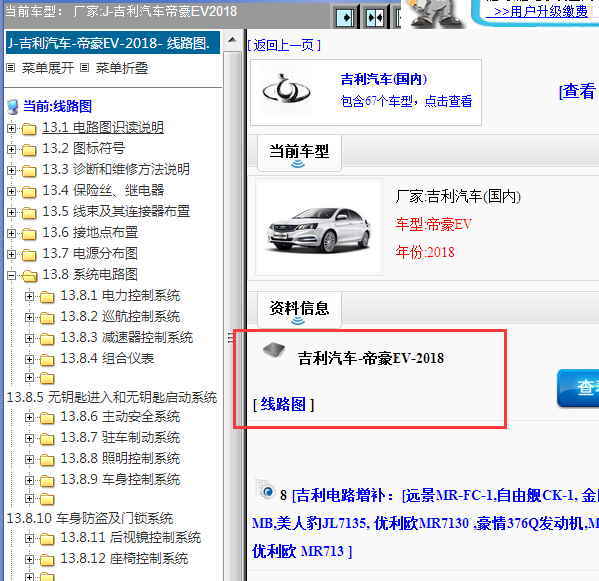Click folder icon of 13.8.2 巡航控制系统

point(47,317)
